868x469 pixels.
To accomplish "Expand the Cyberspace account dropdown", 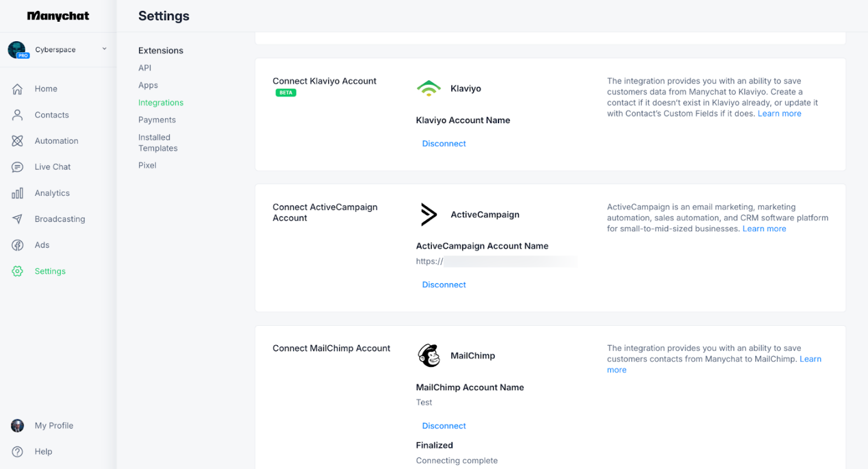I will (104, 49).
